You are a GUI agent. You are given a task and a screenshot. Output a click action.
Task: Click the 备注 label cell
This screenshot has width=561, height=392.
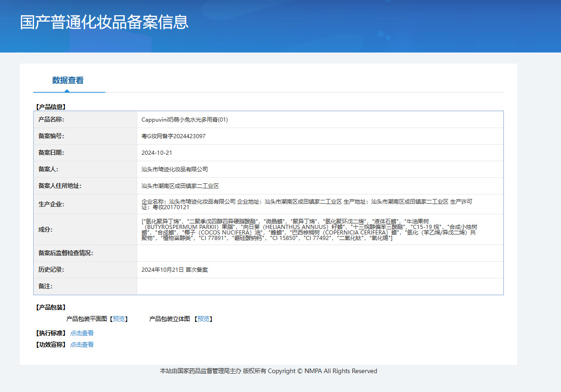point(85,287)
